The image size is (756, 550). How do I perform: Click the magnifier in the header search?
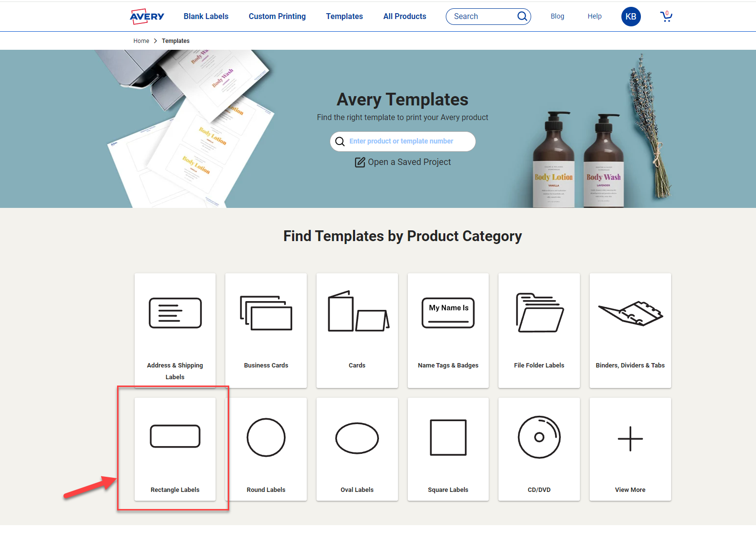pyautogui.click(x=522, y=16)
